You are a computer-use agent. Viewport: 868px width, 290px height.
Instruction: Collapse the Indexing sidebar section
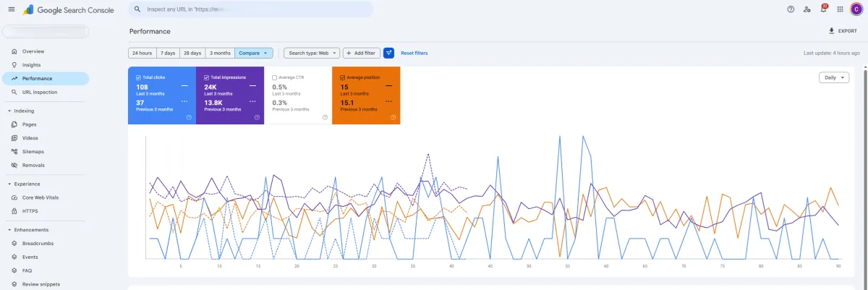coord(9,111)
